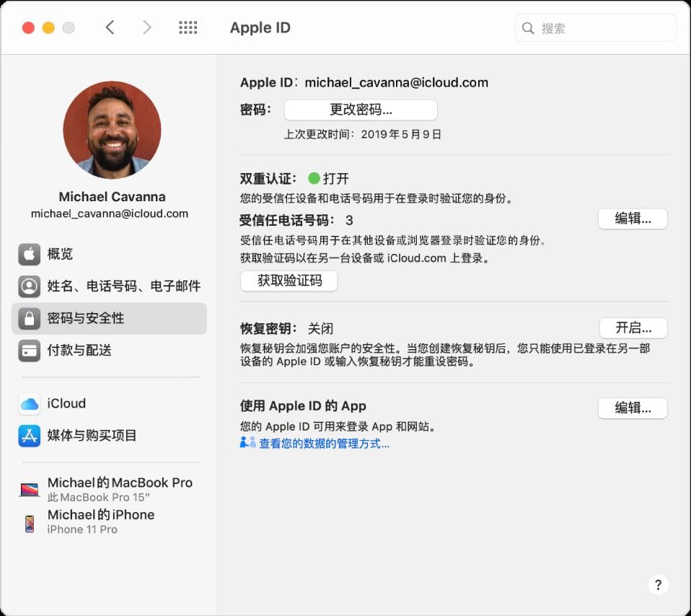The height and width of the screenshot is (616, 691).
Task: Click the 更改密码… button
Action: tap(361, 110)
